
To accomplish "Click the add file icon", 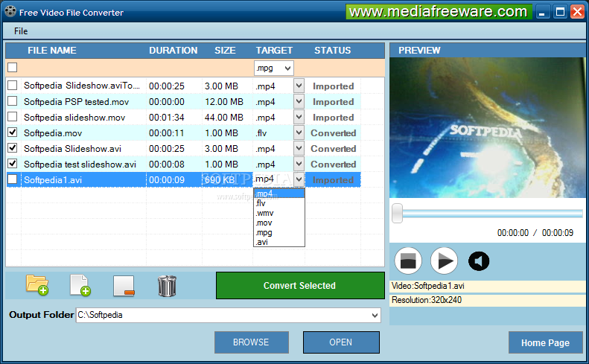I will [80, 285].
